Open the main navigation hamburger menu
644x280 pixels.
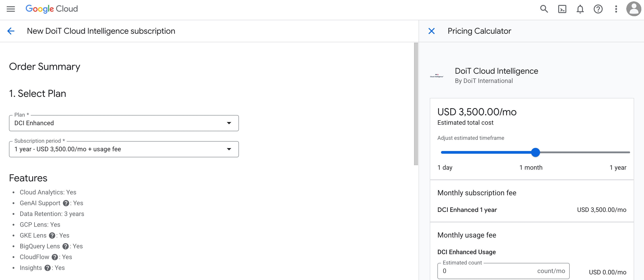click(11, 9)
